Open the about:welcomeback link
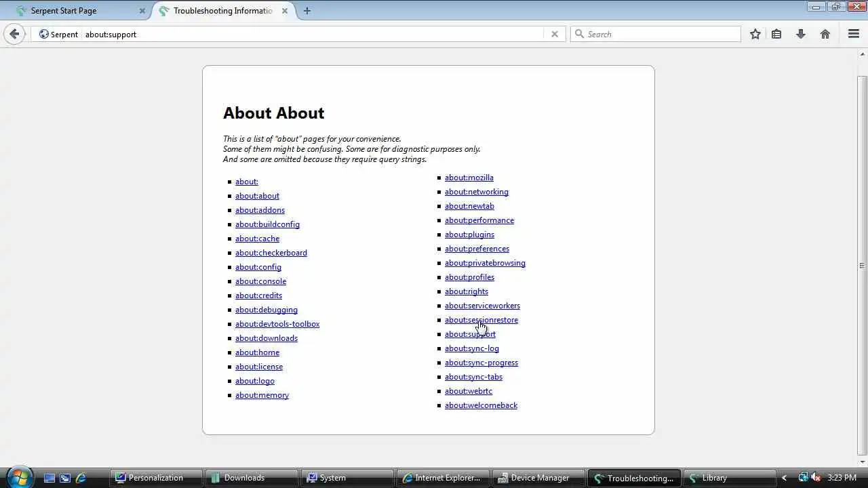The width and height of the screenshot is (868, 488). (x=481, y=405)
